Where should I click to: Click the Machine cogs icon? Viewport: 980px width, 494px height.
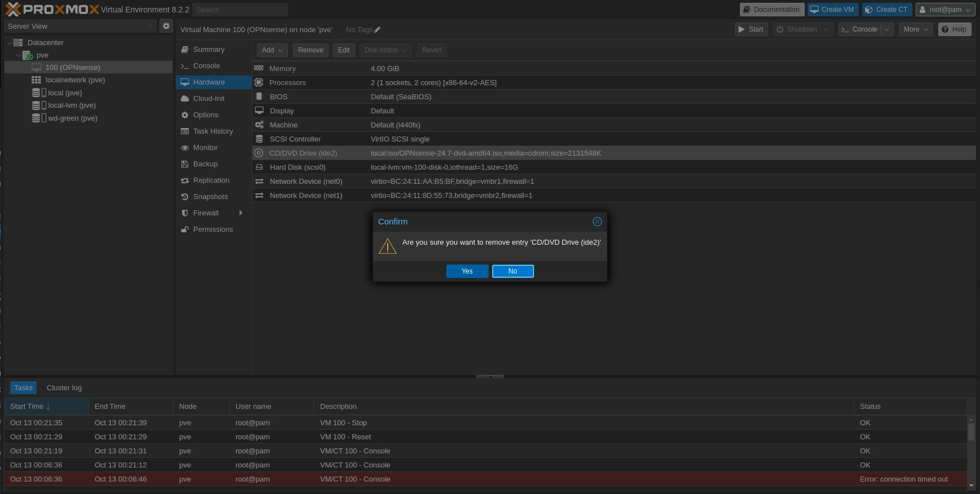coord(259,125)
